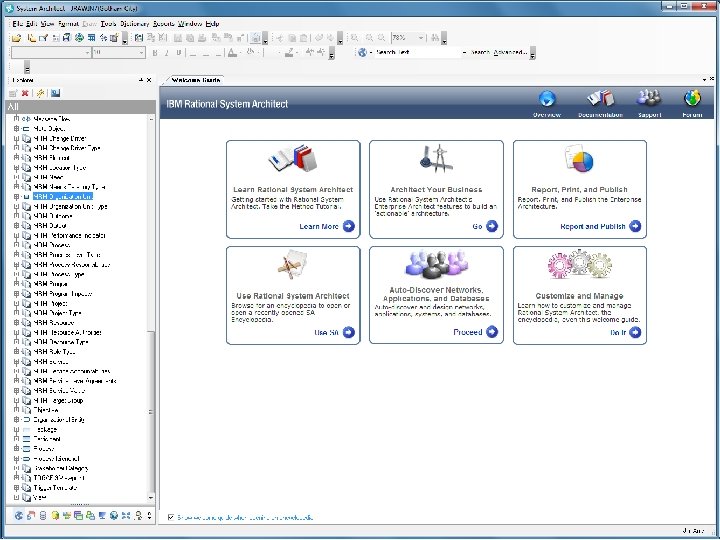Expand the Package tree node
Screen dimensions: 720x540
17,430
